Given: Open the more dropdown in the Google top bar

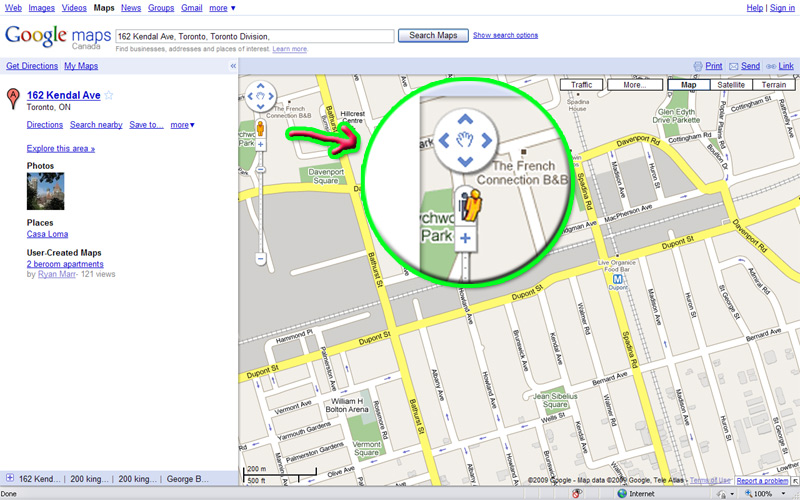Looking at the screenshot, I should click(222, 8).
